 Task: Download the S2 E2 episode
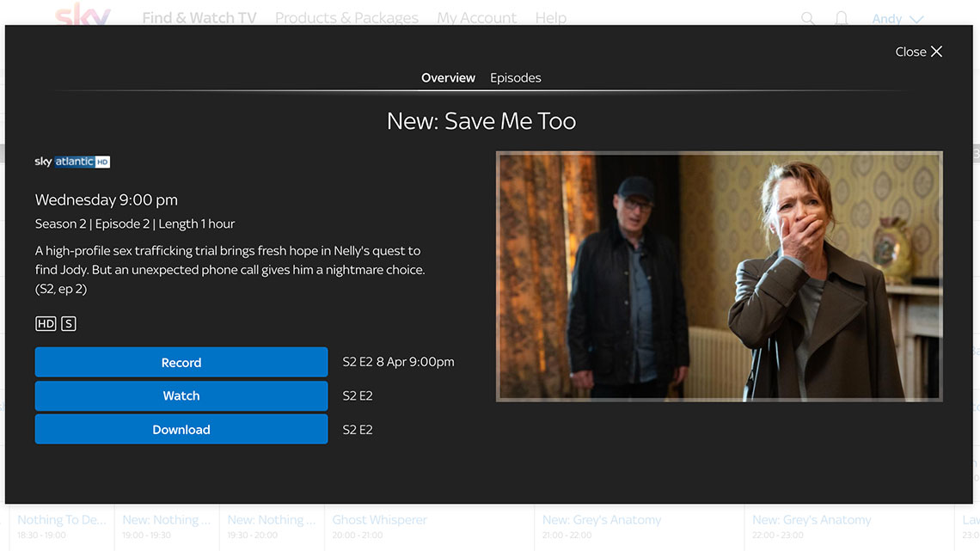pos(181,430)
